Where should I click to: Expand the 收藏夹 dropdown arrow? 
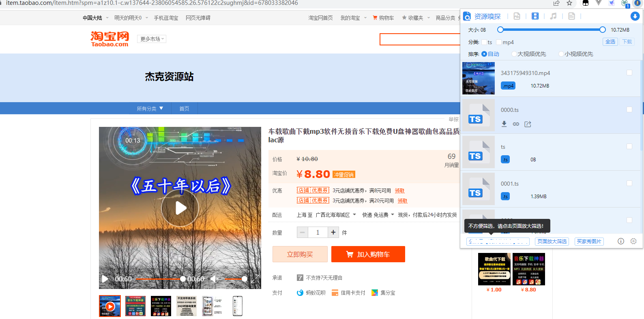(429, 17)
